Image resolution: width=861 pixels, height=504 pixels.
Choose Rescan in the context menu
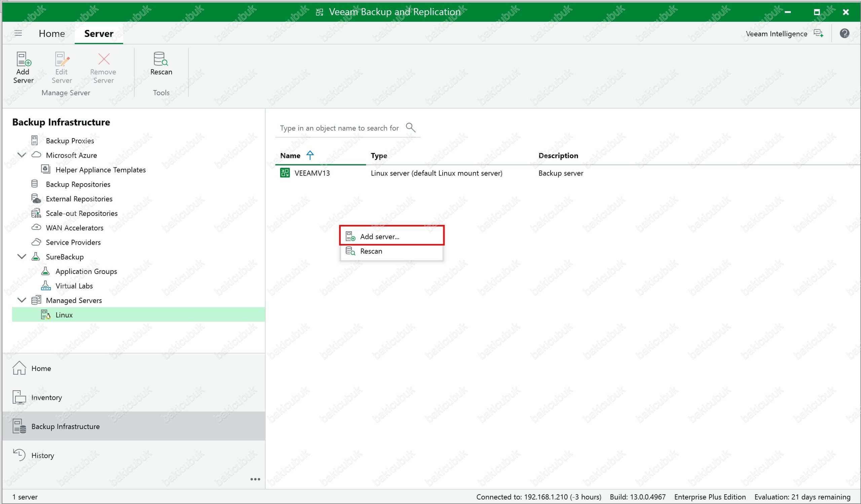click(391, 251)
